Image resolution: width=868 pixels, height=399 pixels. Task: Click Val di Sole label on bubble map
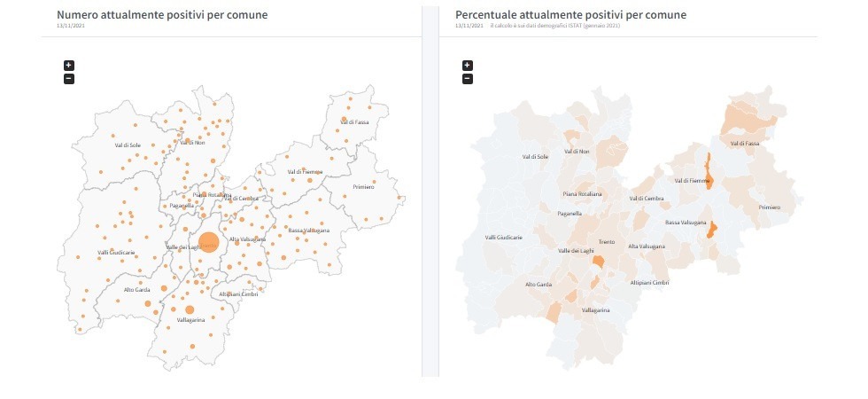127,145
